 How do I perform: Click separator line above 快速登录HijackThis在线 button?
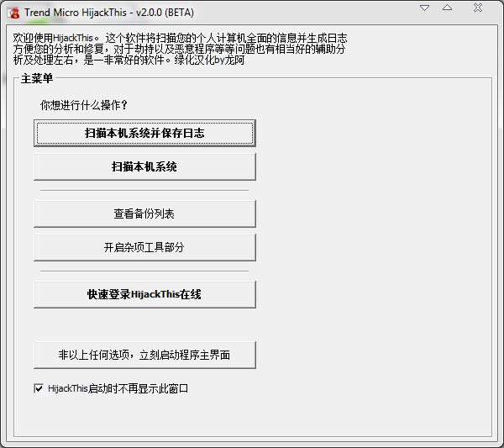click(144, 271)
